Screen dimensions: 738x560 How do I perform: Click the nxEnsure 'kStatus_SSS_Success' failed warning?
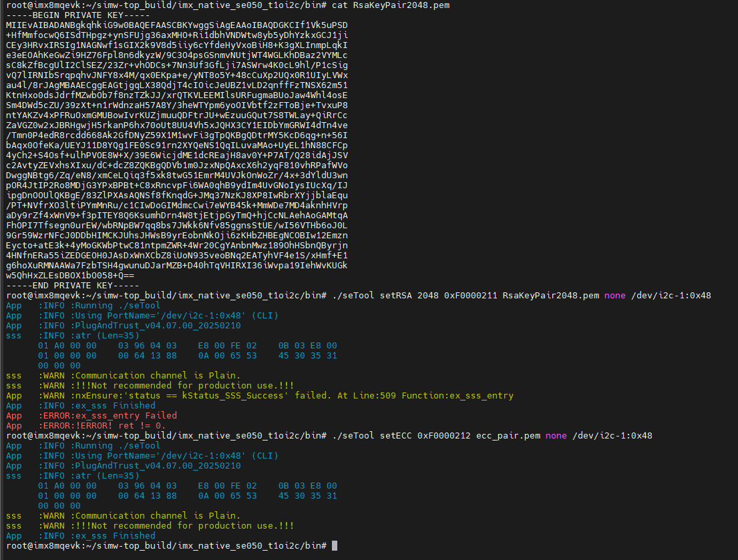(260, 395)
